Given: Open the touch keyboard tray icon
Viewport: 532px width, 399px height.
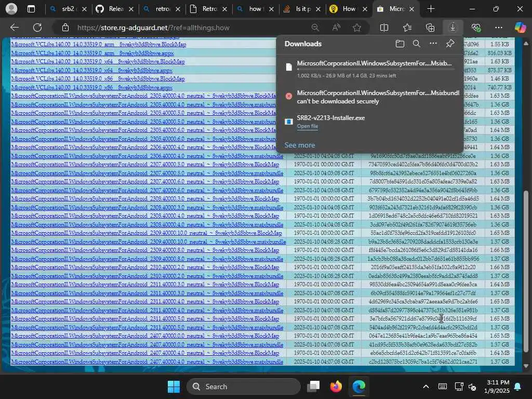Looking at the screenshot, I should coord(443,387).
